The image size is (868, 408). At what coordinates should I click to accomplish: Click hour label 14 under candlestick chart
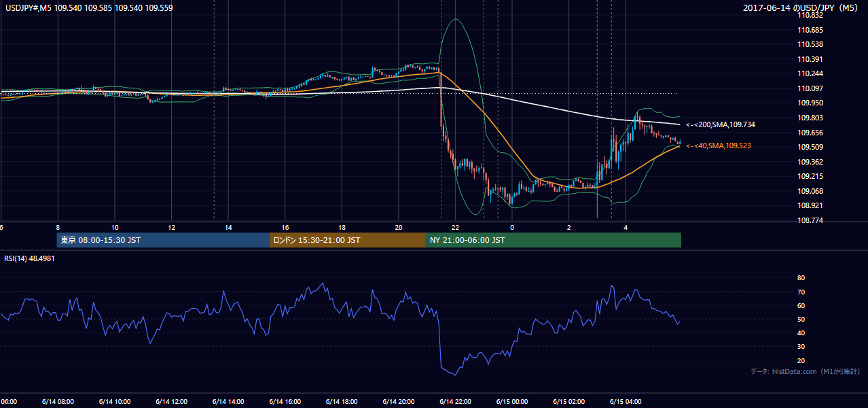click(228, 227)
